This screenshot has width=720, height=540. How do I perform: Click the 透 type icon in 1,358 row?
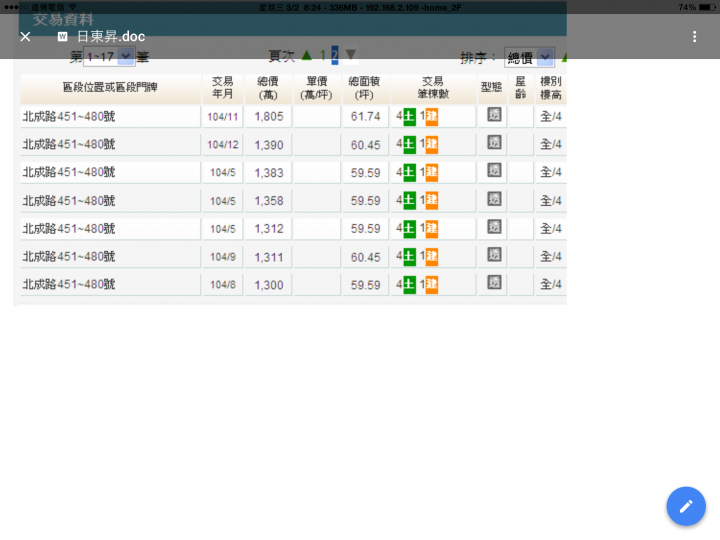tap(494, 199)
